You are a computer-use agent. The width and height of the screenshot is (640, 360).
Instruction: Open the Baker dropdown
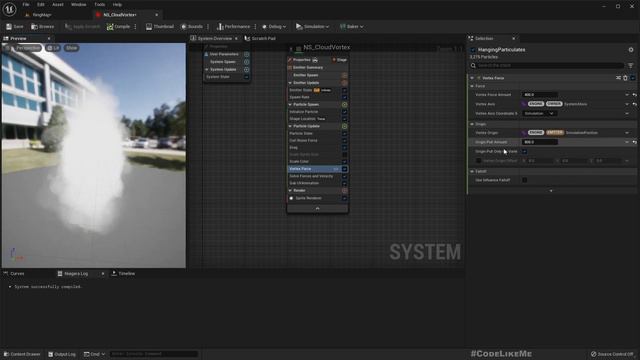pyautogui.click(x=351, y=27)
